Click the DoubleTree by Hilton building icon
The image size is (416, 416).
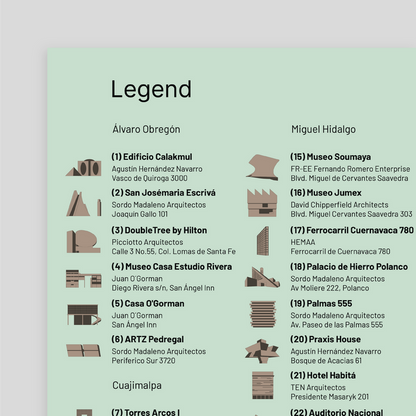point(83,241)
